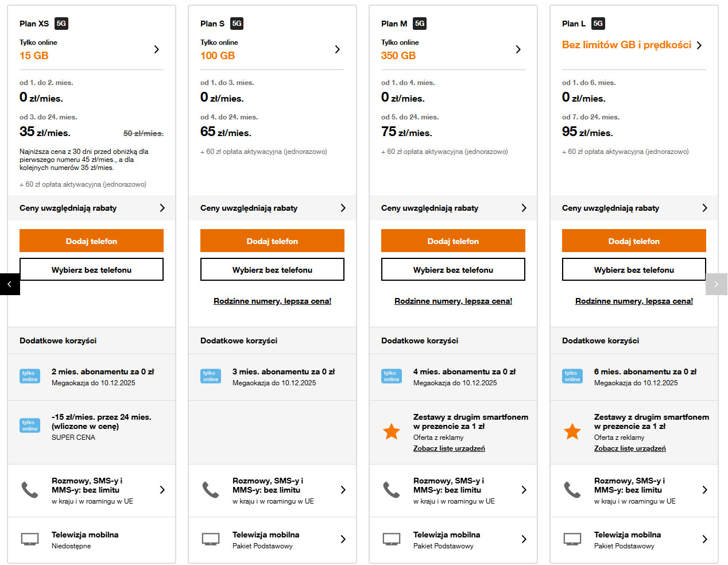The width and height of the screenshot is (728, 565).
Task: Expand 'Ceny uwzględniają rabaty' in Plan M
Action: 524,208
